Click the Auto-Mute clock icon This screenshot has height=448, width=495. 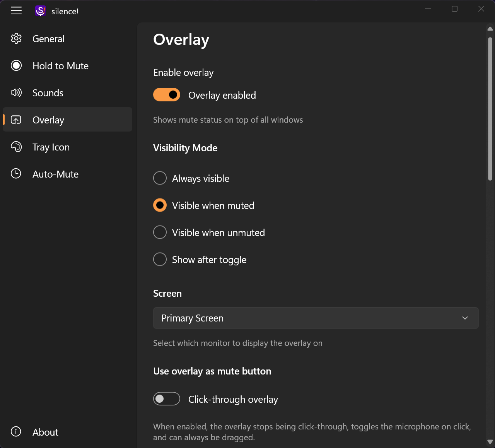tap(16, 174)
